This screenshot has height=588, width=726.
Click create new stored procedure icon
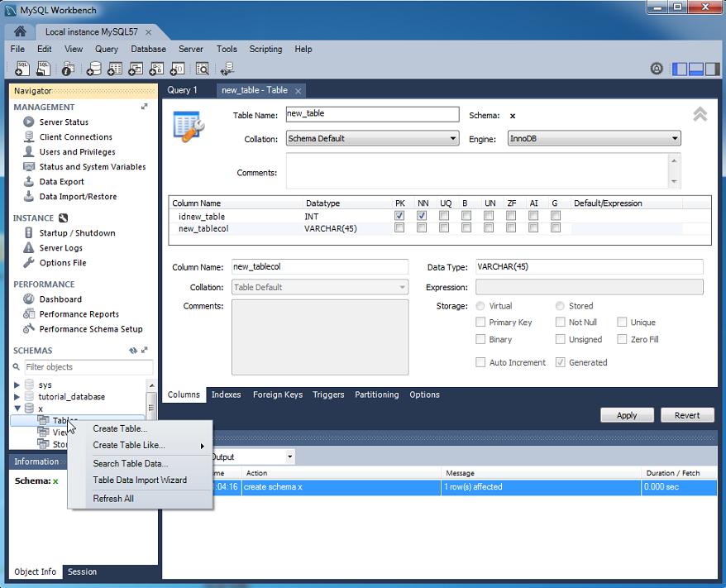point(156,69)
